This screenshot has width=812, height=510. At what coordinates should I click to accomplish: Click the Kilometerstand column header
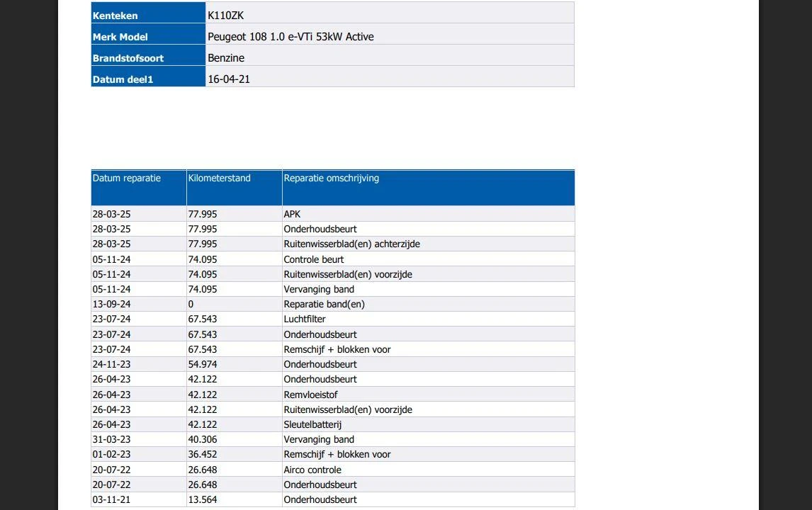[234, 188]
